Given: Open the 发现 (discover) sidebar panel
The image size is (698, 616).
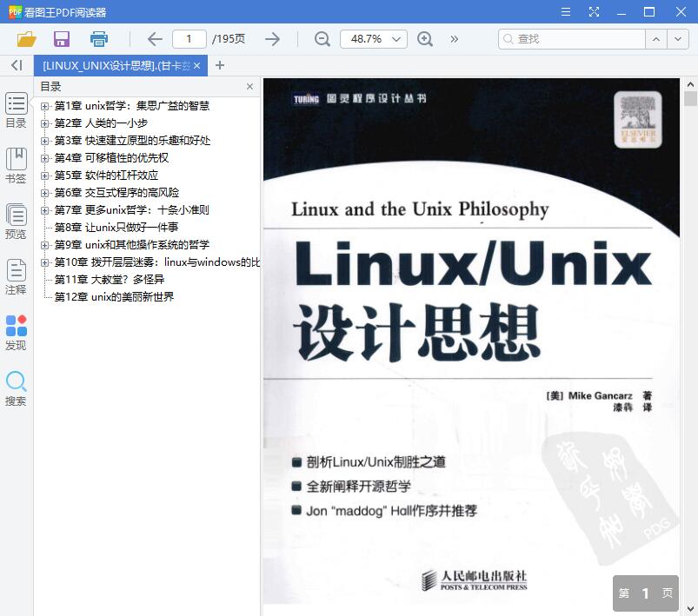Looking at the screenshot, I should coord(16,333).
